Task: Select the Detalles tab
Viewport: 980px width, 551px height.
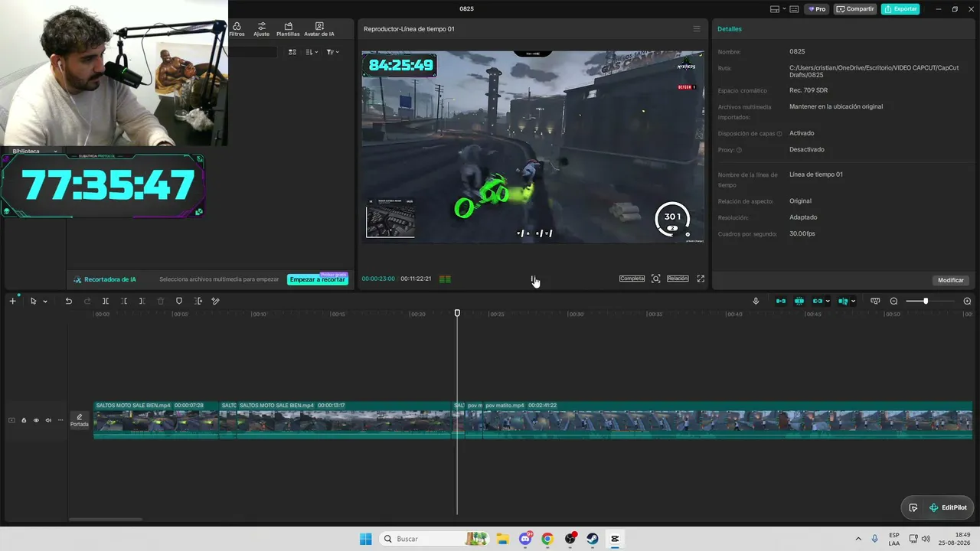Action: [730, 29]
